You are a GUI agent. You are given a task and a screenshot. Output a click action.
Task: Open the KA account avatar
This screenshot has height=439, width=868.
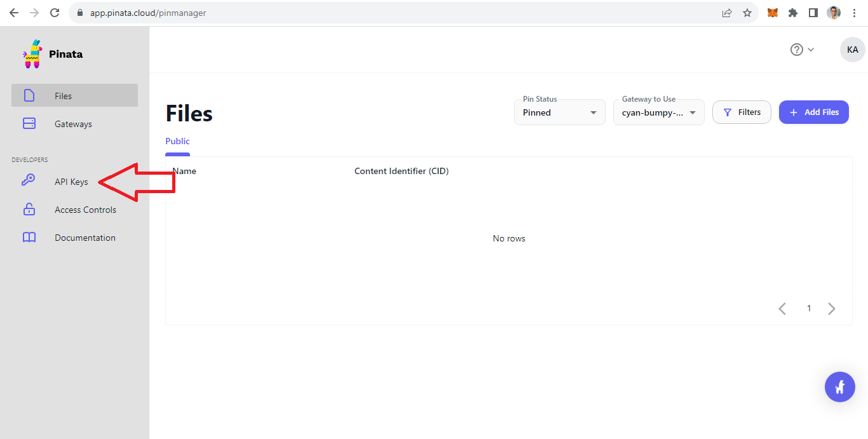click(852, 50)
